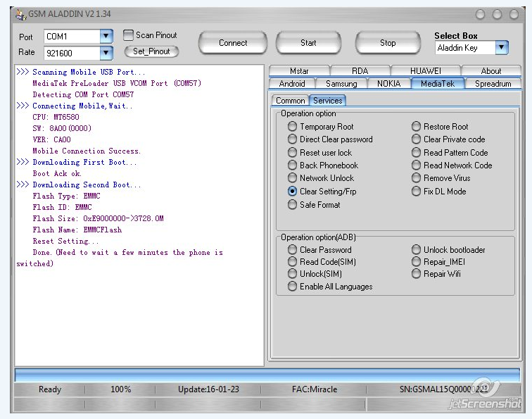Select Network Unlock radio button

(x=292, y=178)
